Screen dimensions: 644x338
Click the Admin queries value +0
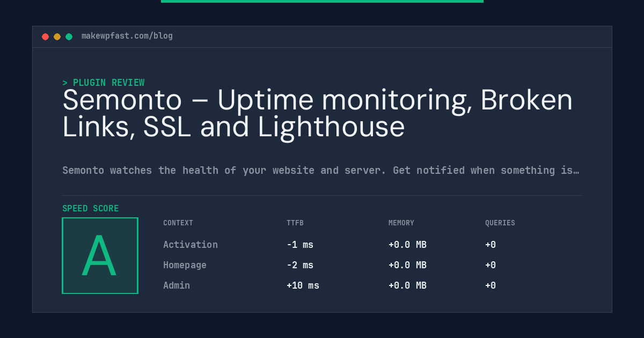click(491, 285)
